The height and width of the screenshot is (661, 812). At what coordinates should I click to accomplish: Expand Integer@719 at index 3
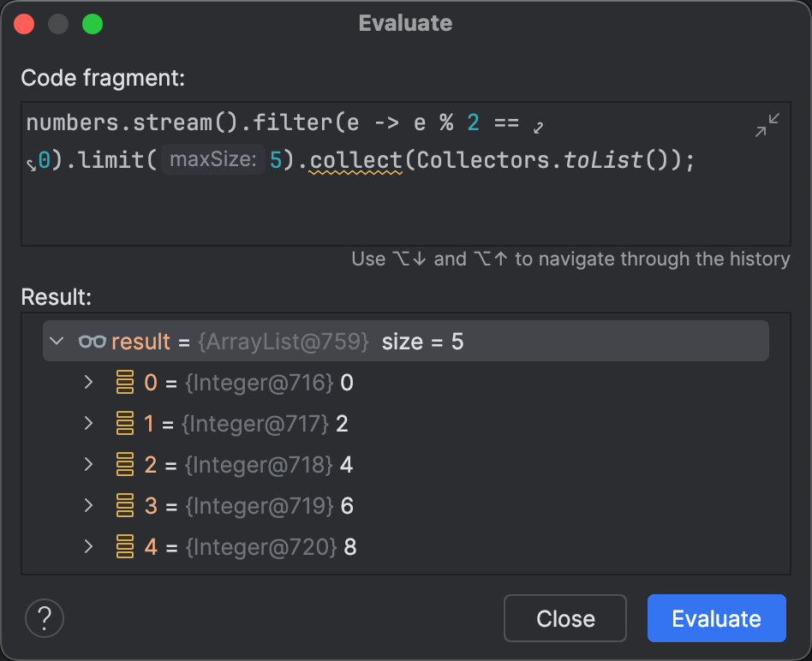[88, 505]
